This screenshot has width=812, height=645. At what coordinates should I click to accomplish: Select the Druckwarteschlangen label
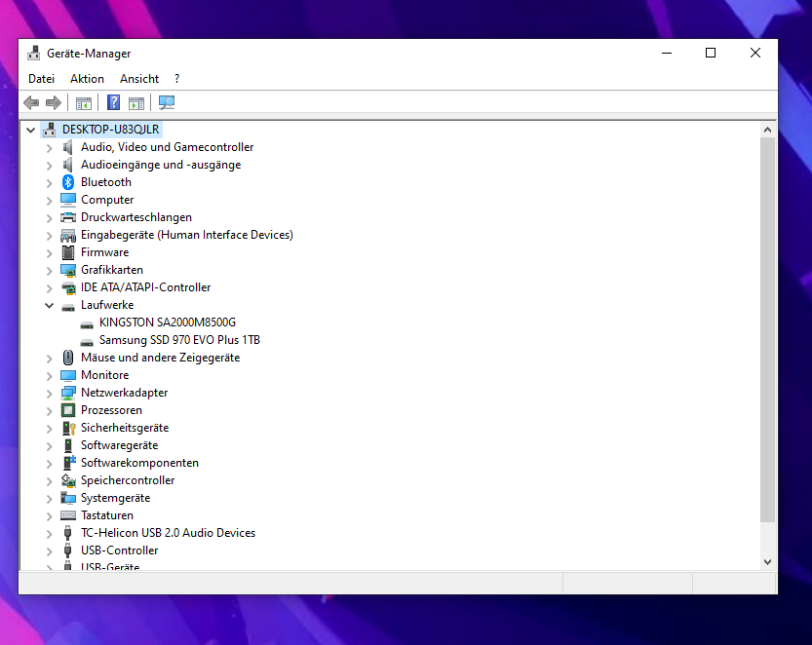tap(136, 217)
